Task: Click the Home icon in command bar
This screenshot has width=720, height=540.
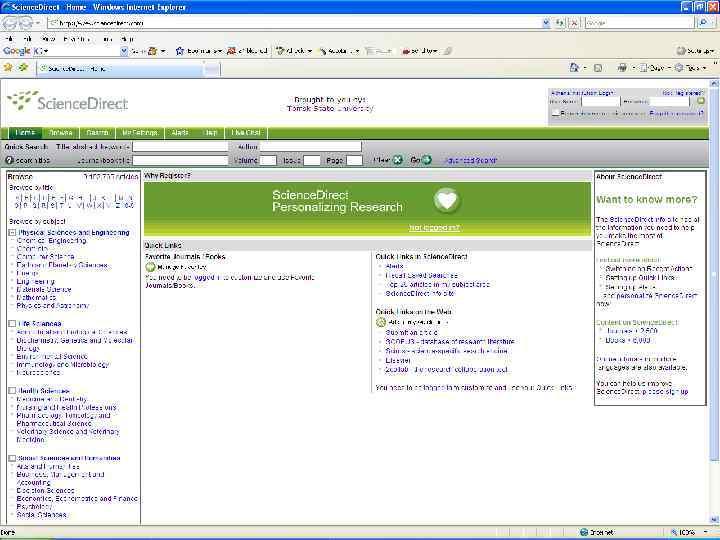Action: (x=574, y=68)
